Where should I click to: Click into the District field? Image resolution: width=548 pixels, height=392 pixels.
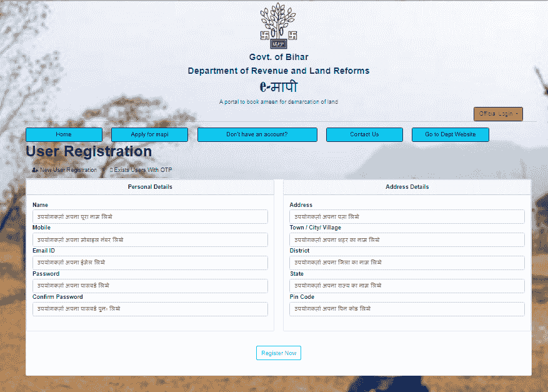click(407, 263)
